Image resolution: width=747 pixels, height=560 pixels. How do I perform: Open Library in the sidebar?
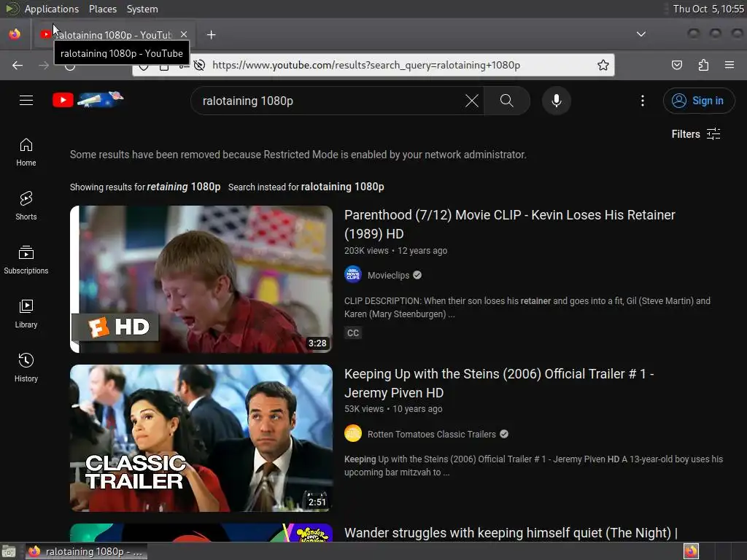[x=26, y=314]
